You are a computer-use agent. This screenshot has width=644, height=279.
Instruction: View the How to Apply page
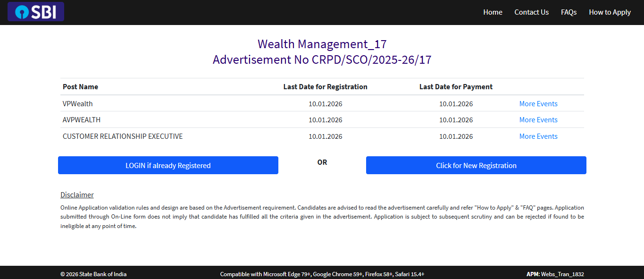(x=610, y=12)
